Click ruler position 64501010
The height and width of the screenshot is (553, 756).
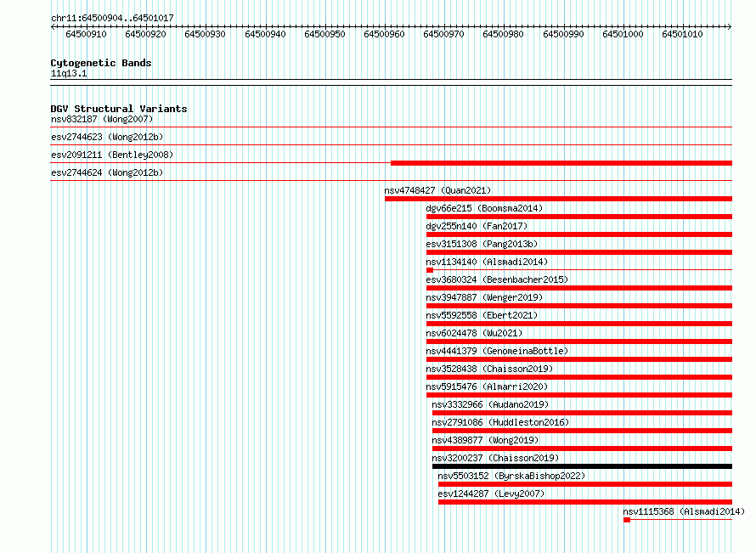pos(682,34)
